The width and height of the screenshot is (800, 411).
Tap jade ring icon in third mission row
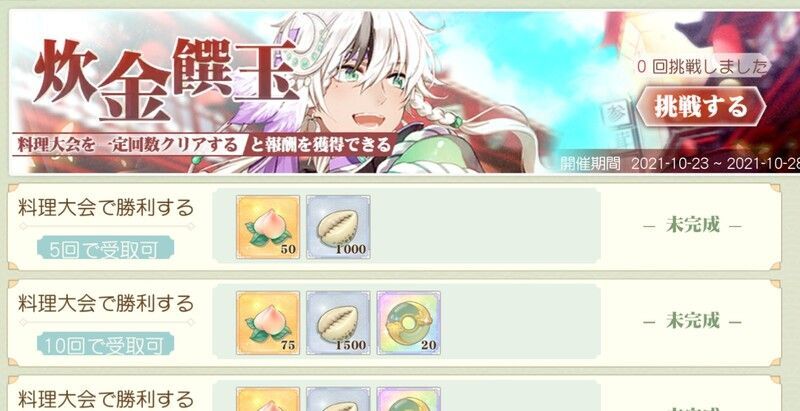click(409, 399)
